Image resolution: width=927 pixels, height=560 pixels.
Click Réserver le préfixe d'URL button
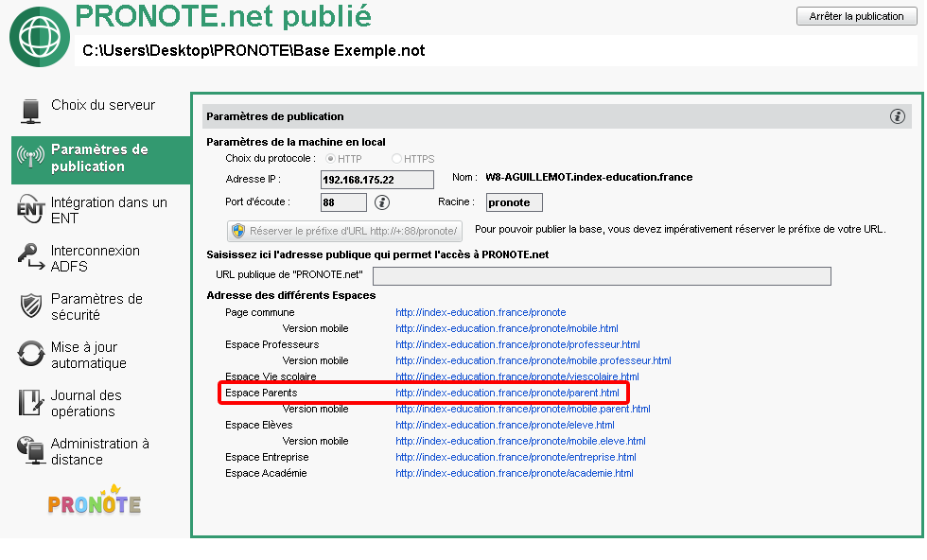click(344, 231)
